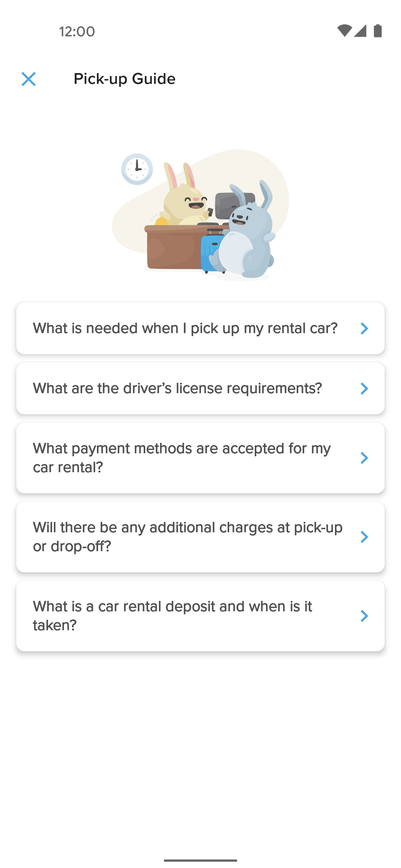Image resolution: width=401 pixels, height=868 pixels.
Task: Open "What is needed when I pick up my rental car?"
Action: tap(200, 328)
